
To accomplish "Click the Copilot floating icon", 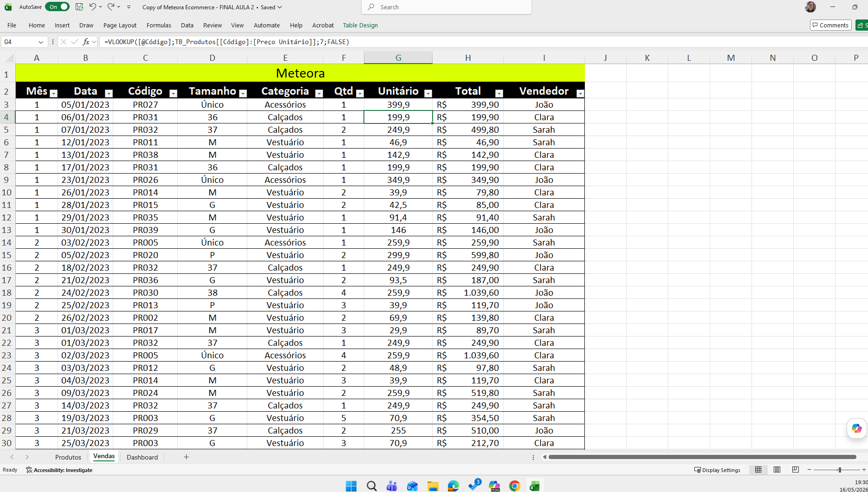I will click(856, 428).
